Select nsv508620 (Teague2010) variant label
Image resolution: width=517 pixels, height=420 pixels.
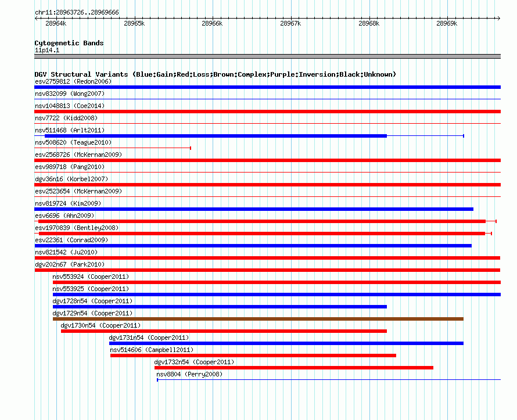tap(73, 142)
